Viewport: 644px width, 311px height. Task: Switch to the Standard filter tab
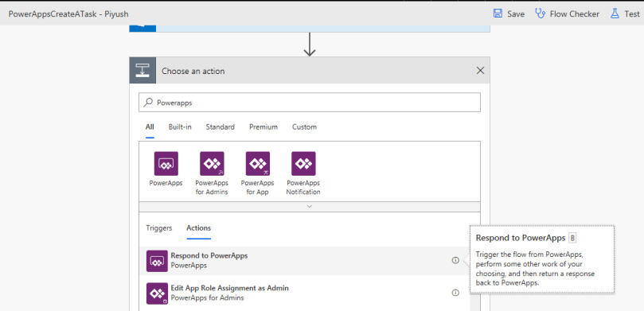pyautogui.click(x=221, y=126)
